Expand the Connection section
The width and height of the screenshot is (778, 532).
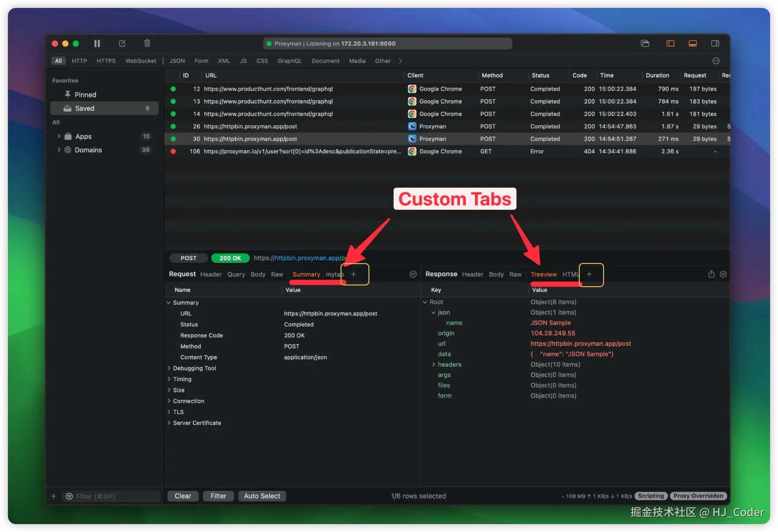coord(169,401)
